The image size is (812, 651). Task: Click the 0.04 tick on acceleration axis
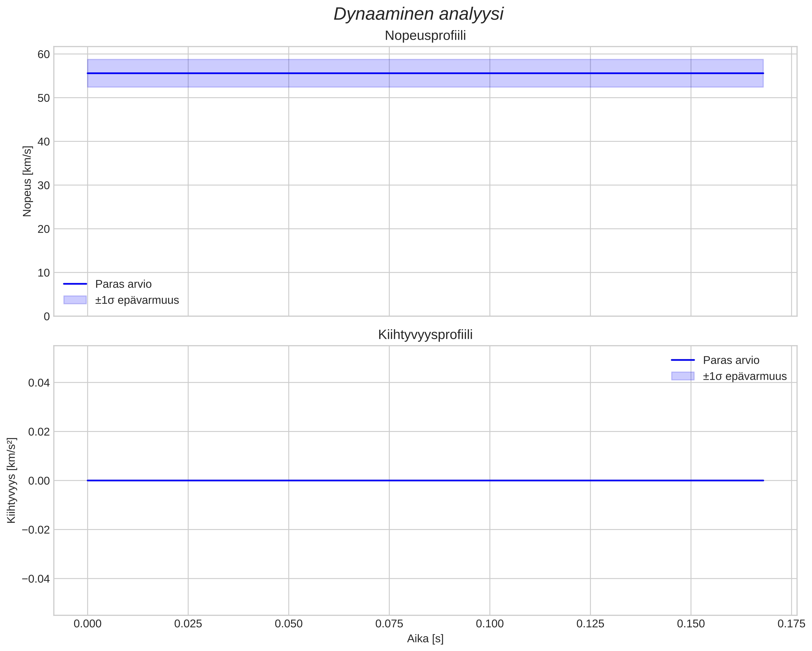coord(39,383)
